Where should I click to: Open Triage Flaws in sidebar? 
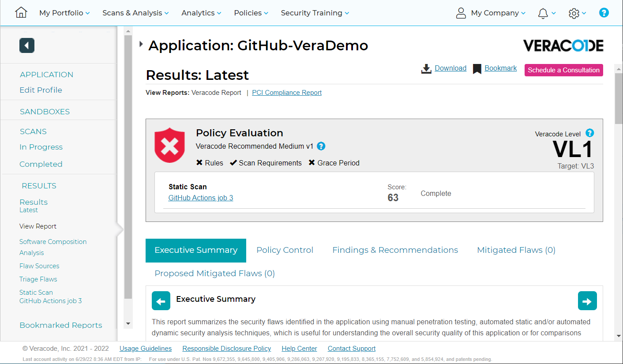(x=38, y=279)
